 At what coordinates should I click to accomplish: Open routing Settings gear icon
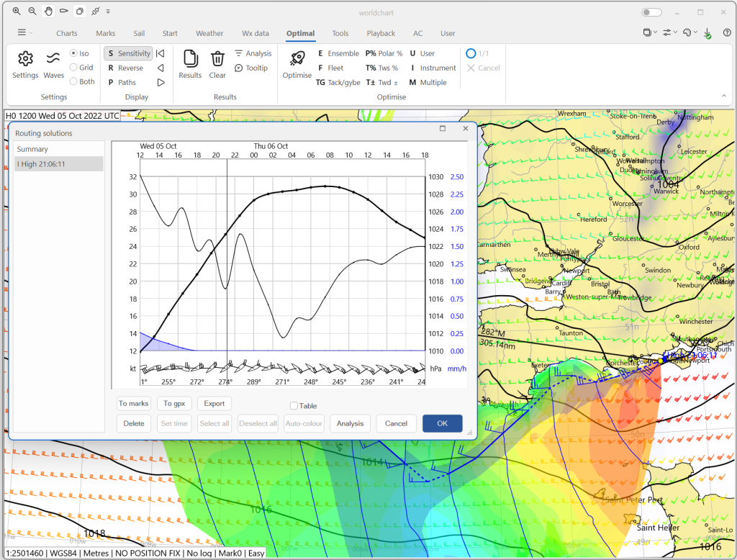(25, 59)
